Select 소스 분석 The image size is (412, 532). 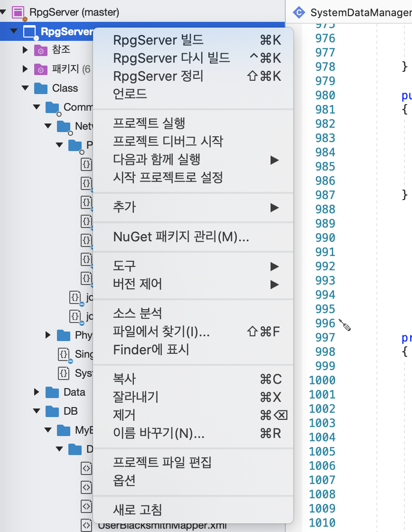[x=193, y=313]
